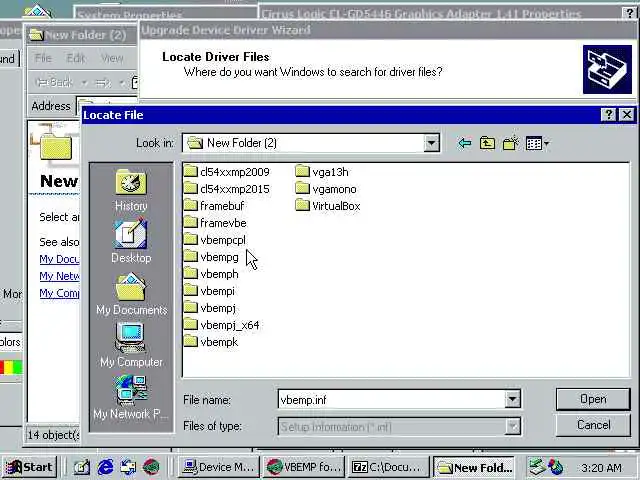The image size is (640, 480).
Task: Select the framebuf folder
Action: pyautogui.click(x=214, y=206)
